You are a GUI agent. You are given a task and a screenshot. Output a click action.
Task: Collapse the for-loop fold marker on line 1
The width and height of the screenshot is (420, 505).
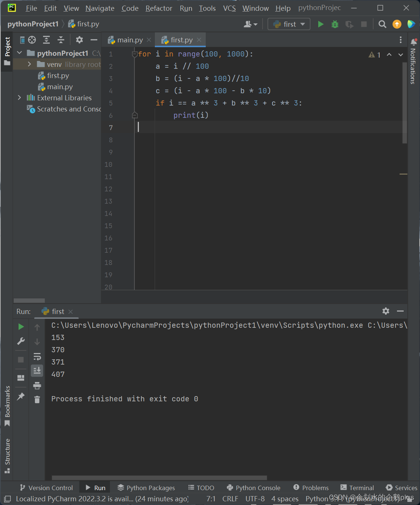[135, 54]
